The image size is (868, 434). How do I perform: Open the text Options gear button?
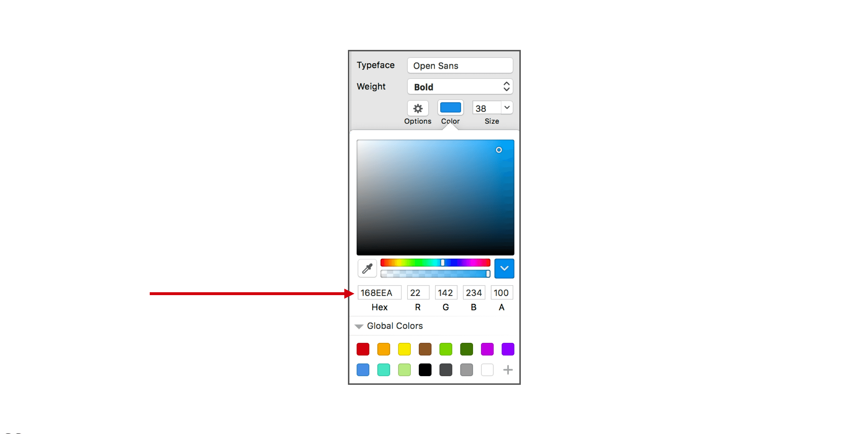418,108
